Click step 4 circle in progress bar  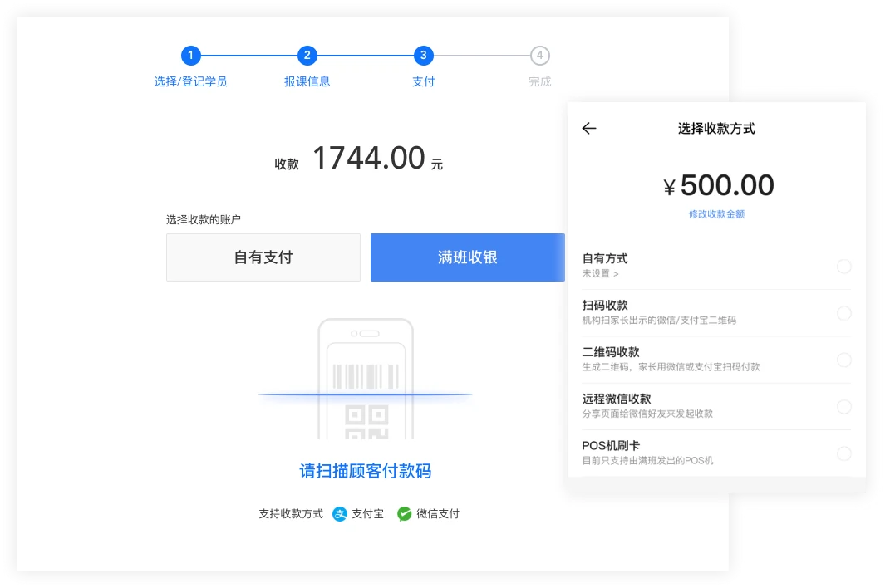pos(540,56)
